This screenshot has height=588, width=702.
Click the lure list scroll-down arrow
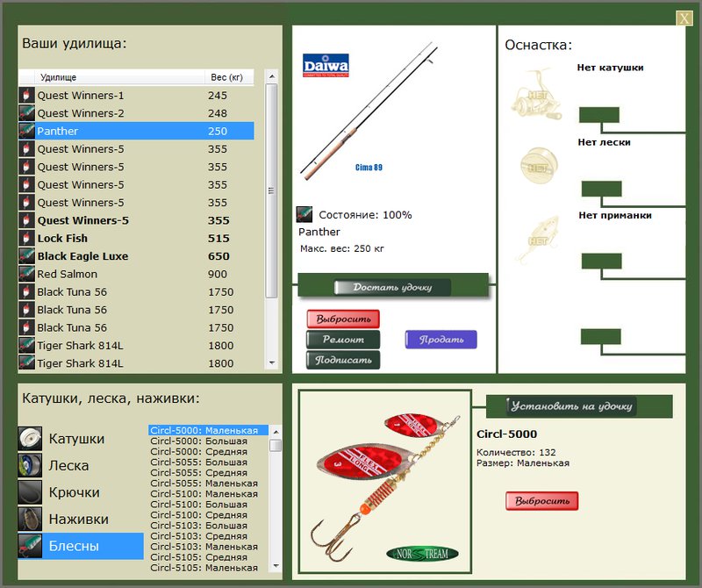(276, 565)
